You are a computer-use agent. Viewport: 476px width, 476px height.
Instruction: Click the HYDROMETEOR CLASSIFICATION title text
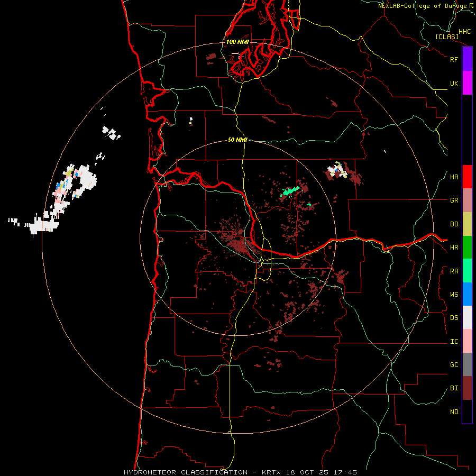(186, 472)
